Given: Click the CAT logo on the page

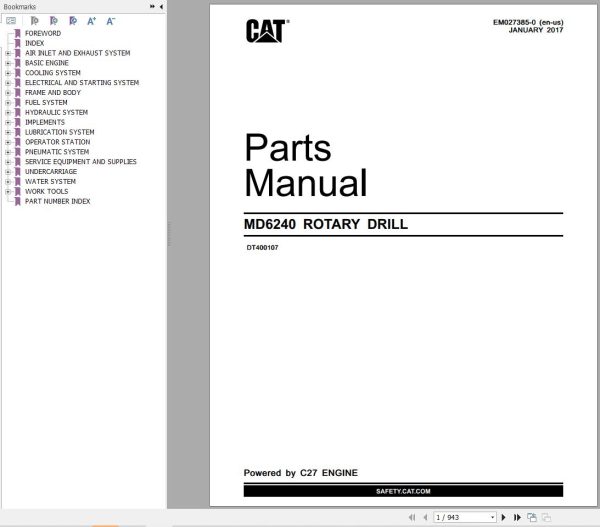Looking at the screenshot, I should click(267, 31).
